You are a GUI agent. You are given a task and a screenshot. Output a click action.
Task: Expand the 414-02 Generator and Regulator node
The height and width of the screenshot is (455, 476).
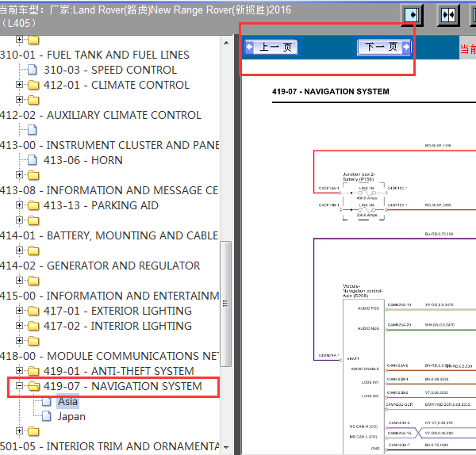pos(19,250)
